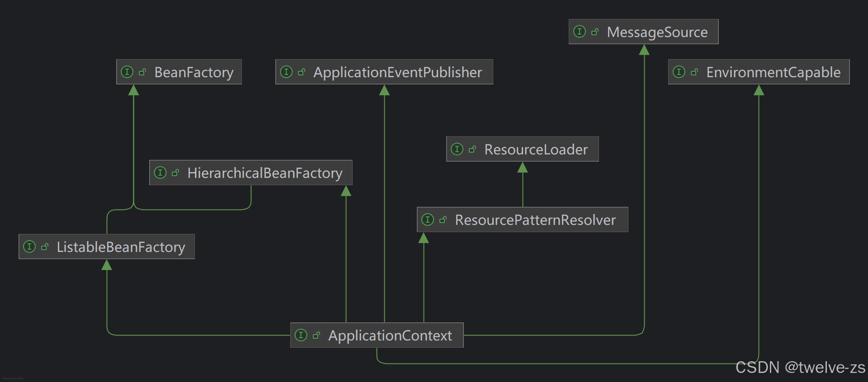Click the lock icon beside HierarchicalBeanFactory
The image size is (868, 382).
[x=175, y=172]
